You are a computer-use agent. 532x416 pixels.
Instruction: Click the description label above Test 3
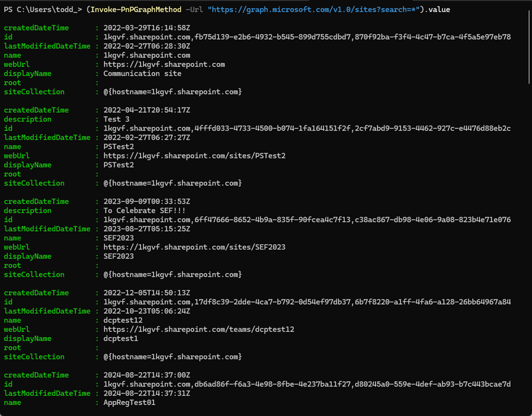pos(27,119)
